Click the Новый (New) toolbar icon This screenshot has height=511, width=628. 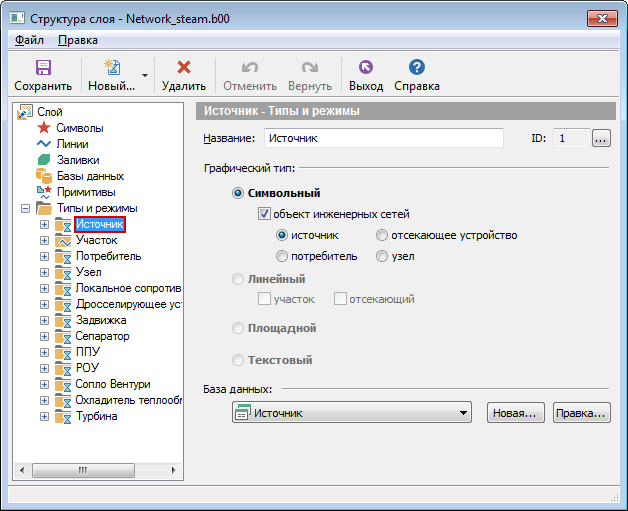pyautogui.click(x=111, y=68)
